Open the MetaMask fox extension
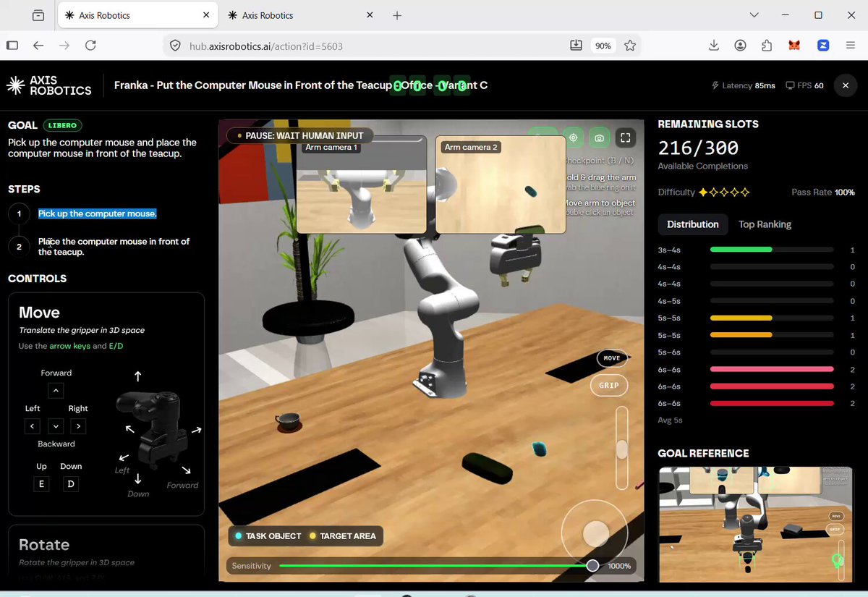 click(794, 46)
